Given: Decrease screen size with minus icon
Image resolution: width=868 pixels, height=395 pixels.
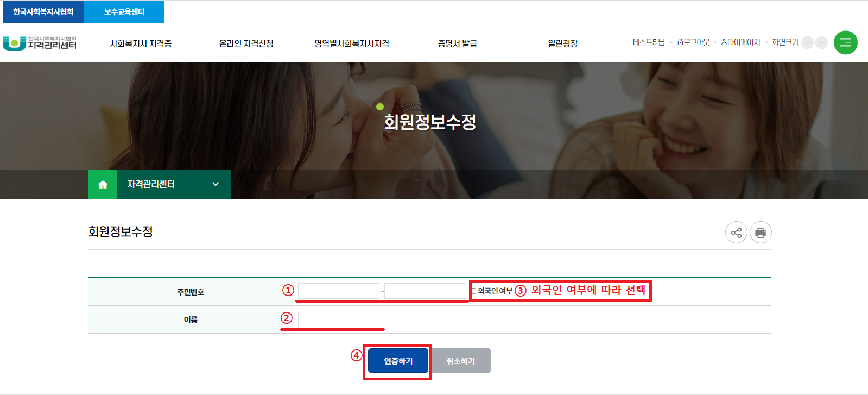Looking at the screenshot, I should [822, 42].
